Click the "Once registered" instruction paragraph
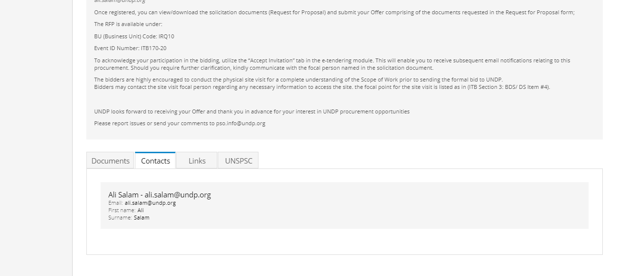Image resolution: width=644 pixels, height=276 pixels. tap(334, 12)
